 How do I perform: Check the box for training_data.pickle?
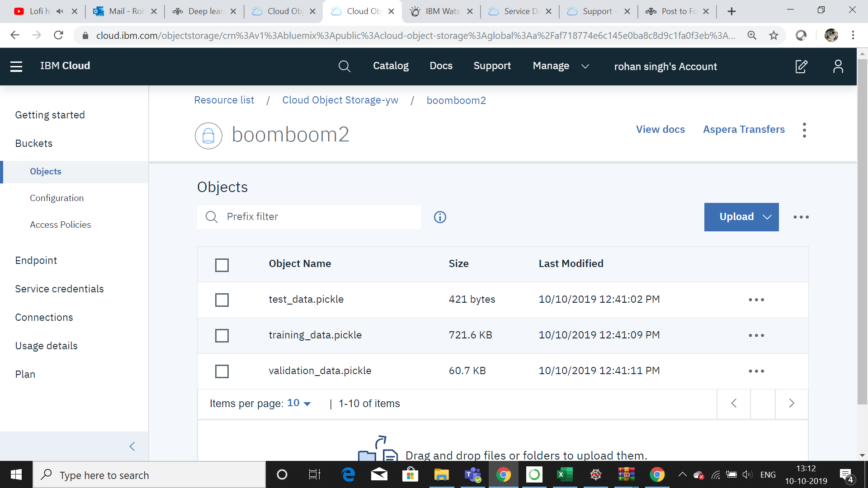pyautogui.click(x=222, y=336)
